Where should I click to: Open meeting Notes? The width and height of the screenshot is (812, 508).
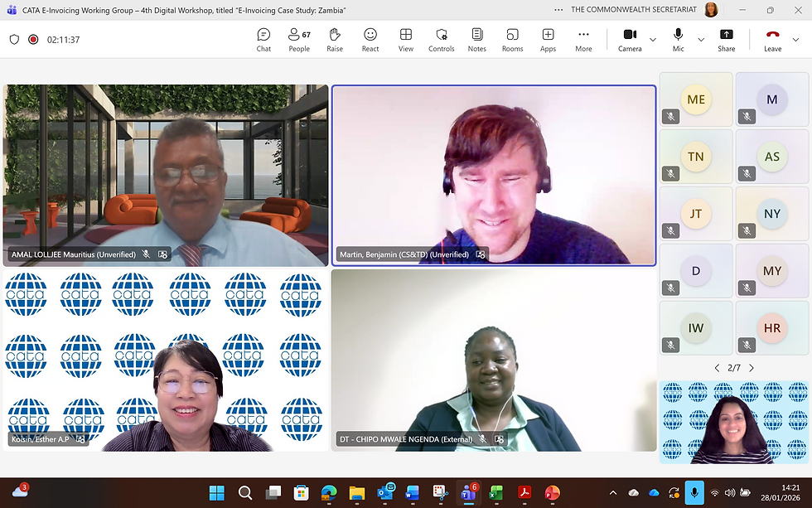[x=477, y=40]
